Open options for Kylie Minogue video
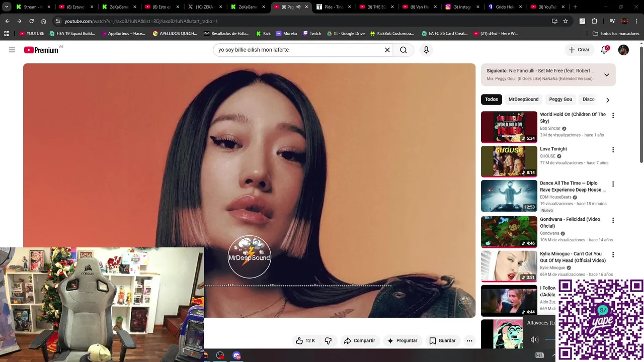This screenshot has height=362, width=644. click(x=613, y=254)
